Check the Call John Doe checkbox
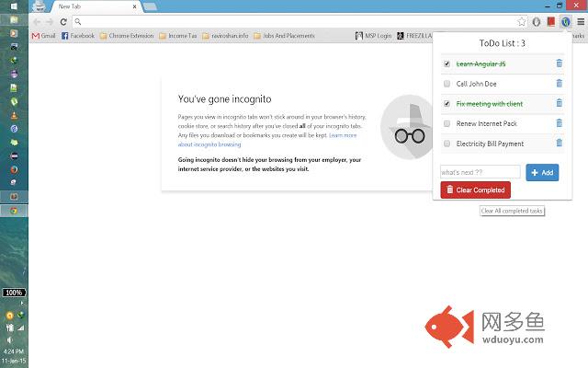The height and width of the screenshot is (368, 588). (447, 84)
